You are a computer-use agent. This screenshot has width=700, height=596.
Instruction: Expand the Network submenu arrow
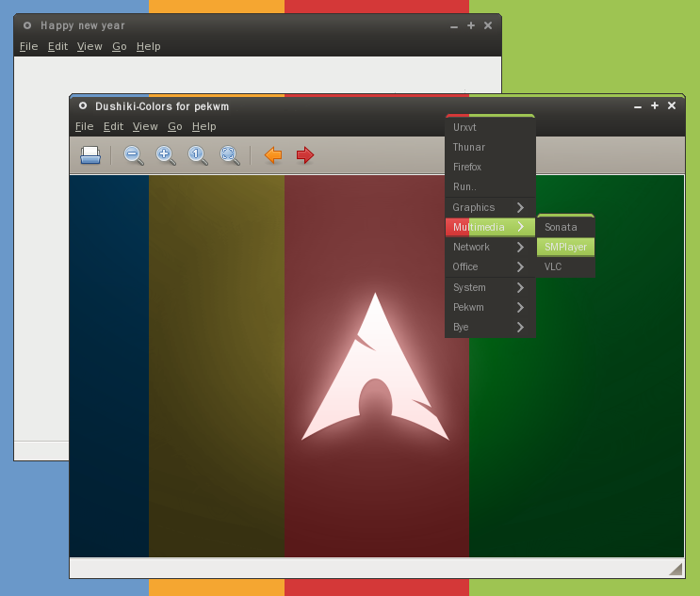(x=520, y=247)
